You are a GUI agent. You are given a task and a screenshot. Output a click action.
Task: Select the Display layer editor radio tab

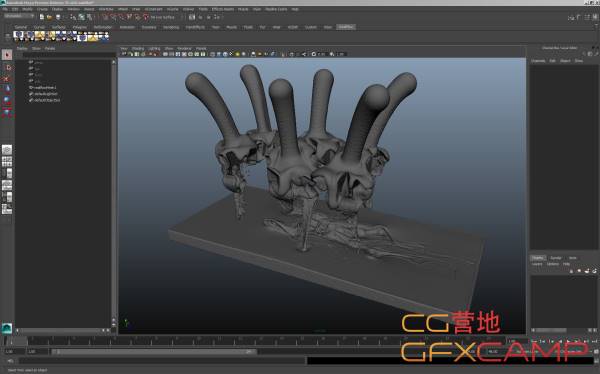point(538,258)
